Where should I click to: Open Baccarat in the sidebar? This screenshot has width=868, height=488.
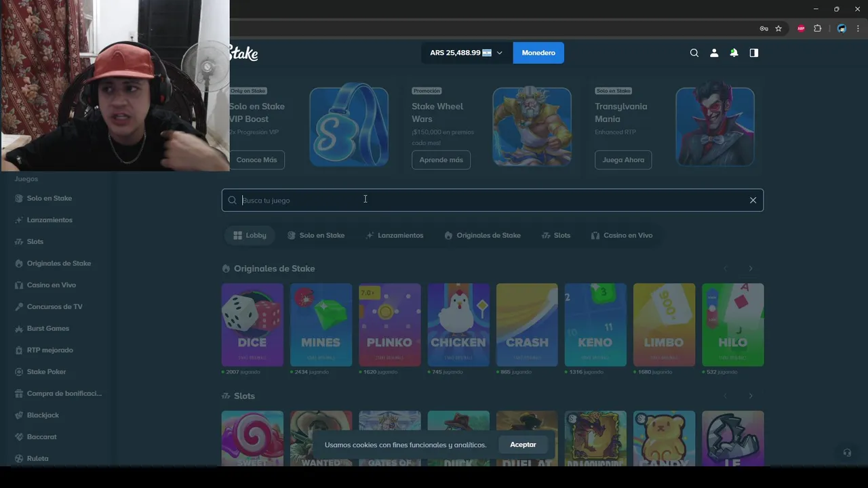(35, 436)
